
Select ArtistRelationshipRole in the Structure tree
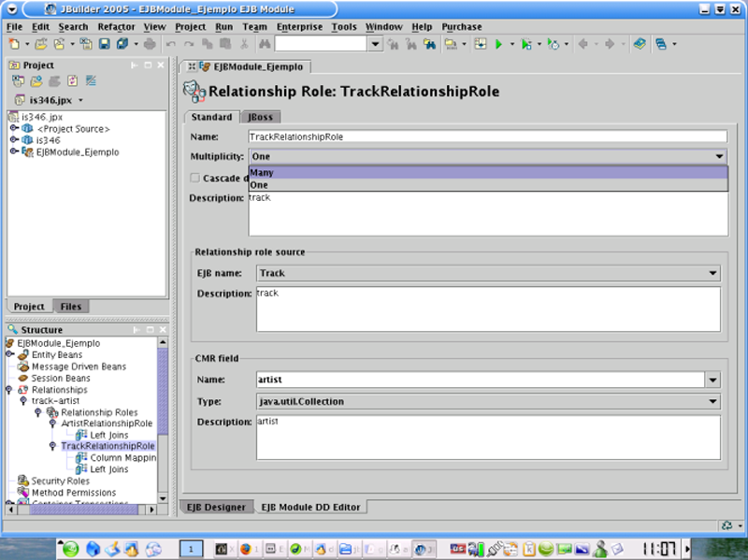pos(107,424)
